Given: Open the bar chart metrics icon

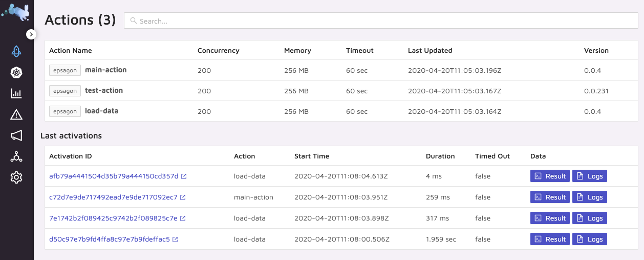Looking at the screenshot, I should [x=16, y=93].
